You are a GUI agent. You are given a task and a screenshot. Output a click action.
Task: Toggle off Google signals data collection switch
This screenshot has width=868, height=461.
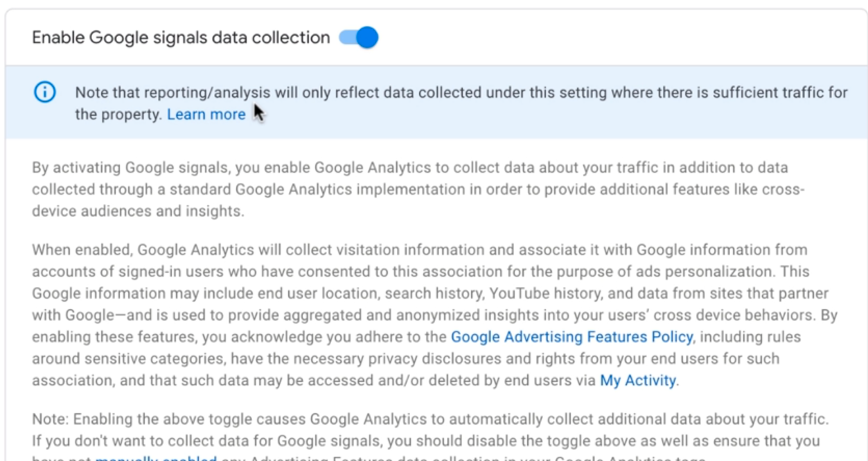pyautogui.click(x=359, y=37)
